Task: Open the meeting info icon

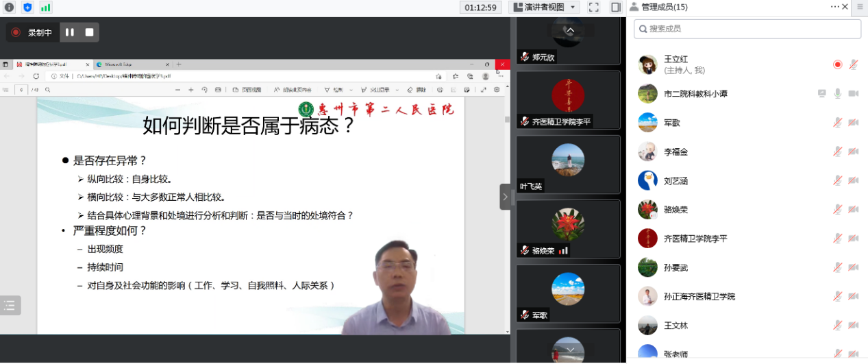Action: [x=9, y=8]
